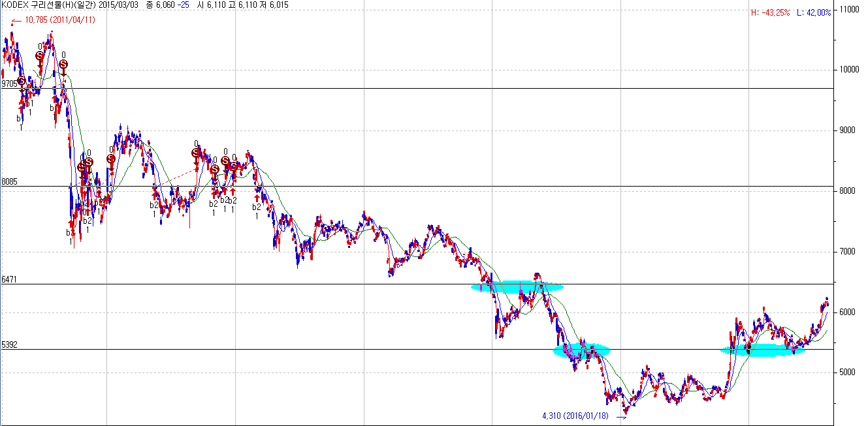The height and width of the screenshot is (426, 868).
Task: Click the leftmost S sell marker near 9705
Action: (x=22, y=81)
